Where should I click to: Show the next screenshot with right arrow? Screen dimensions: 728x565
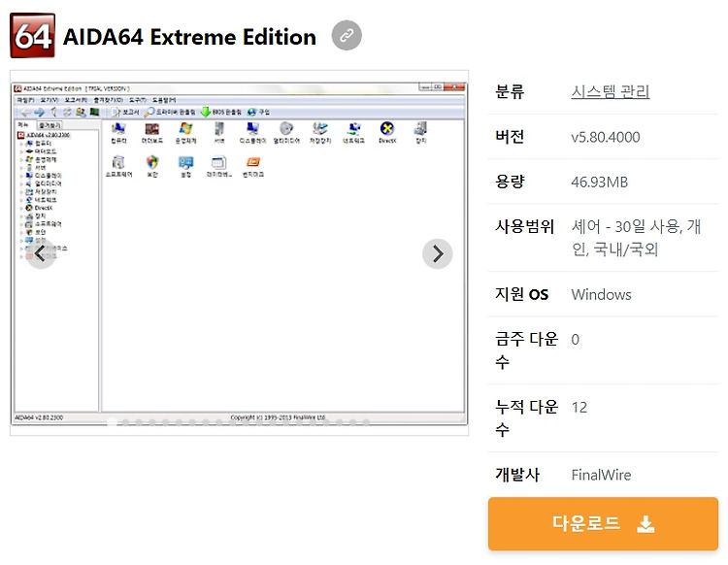[x=438, y=253]
